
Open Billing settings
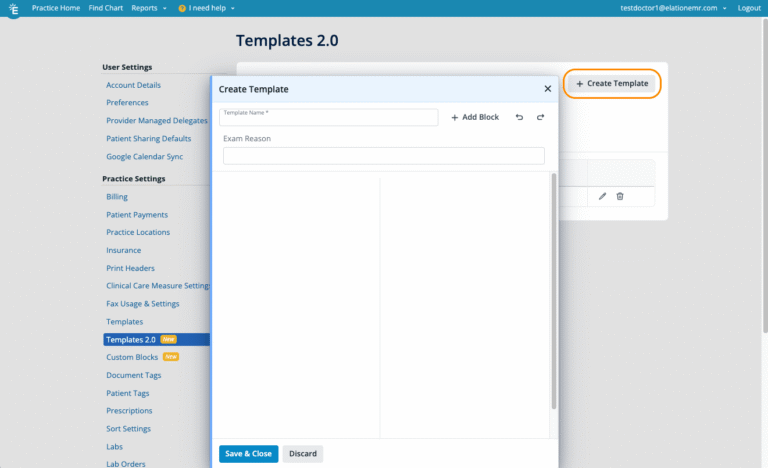click(x=117, y=197)
